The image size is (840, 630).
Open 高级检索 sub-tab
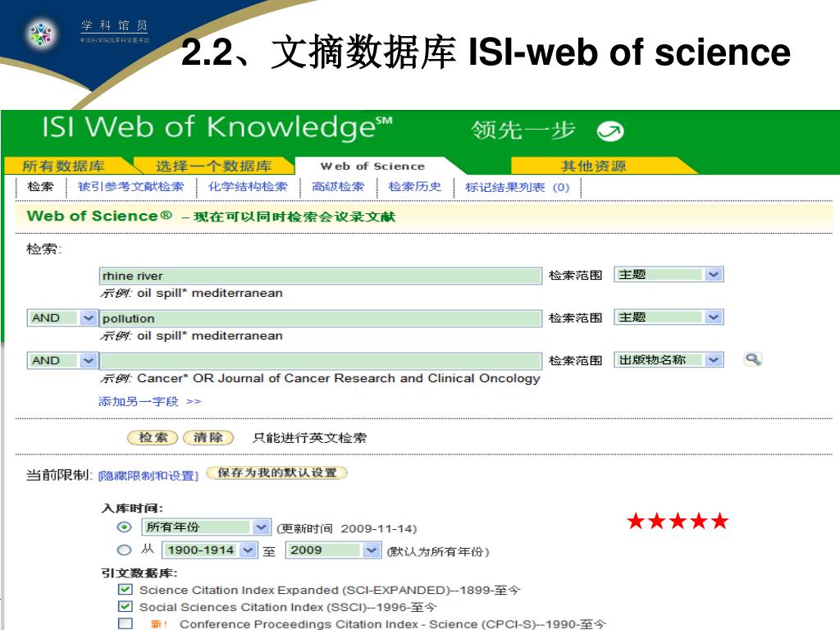tap(338, 186)
